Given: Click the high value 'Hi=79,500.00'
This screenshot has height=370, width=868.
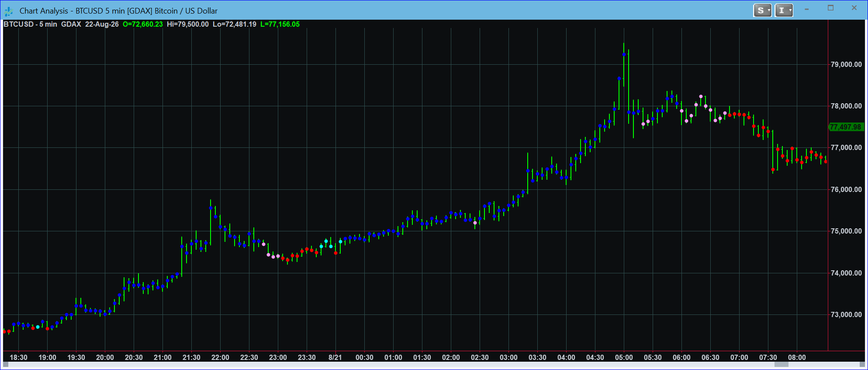Looking at the screenshot, I should 188,24.
